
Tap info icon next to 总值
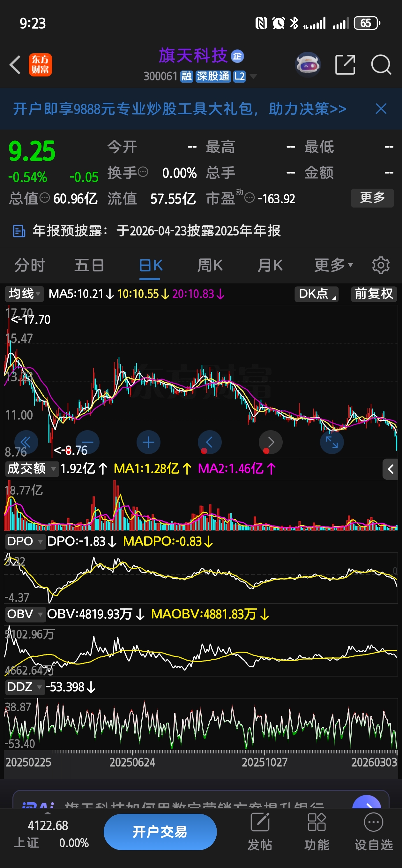click(x=44, y=198)
